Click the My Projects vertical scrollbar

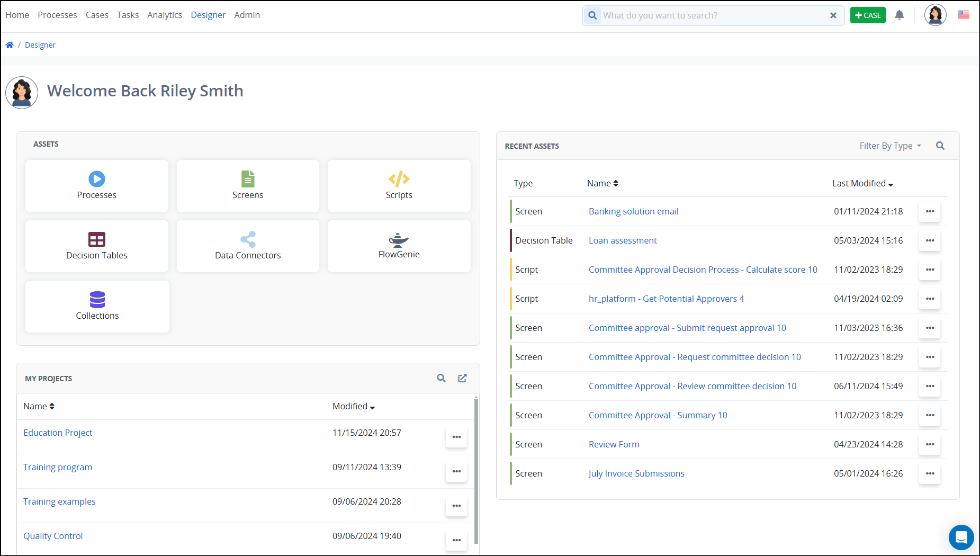pos(476,471)
